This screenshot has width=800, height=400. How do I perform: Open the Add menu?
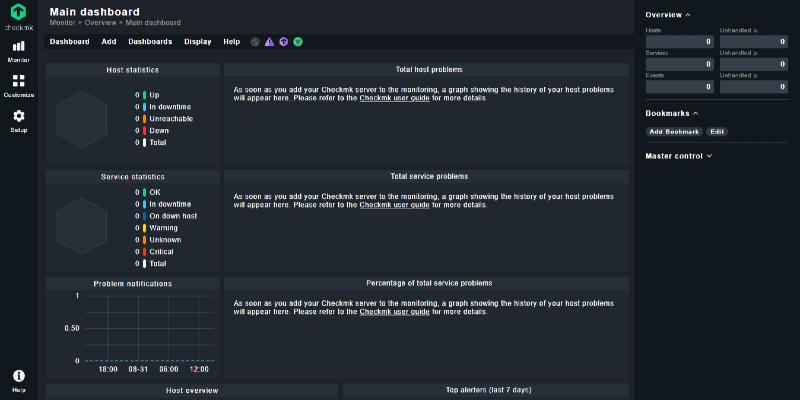coord(109,42)
